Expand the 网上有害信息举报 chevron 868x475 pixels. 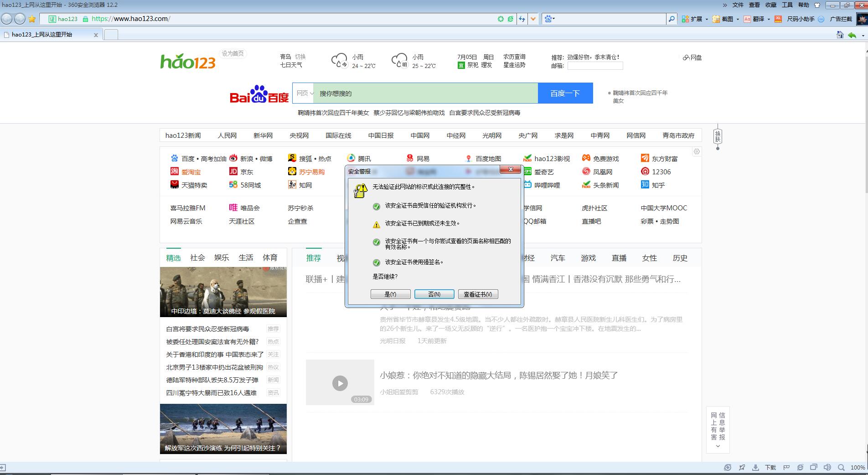click(x=718, y=446)
